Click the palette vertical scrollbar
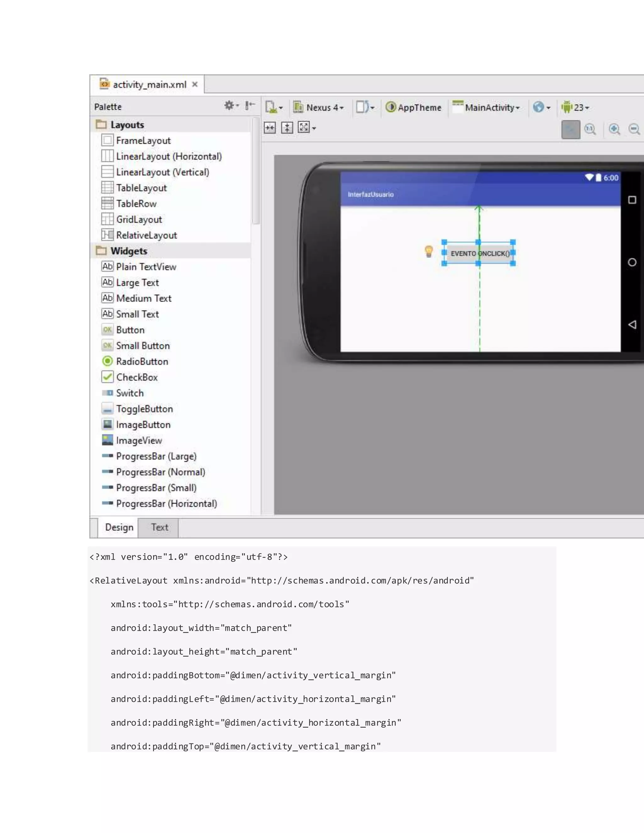This screenshot has height=833, width=644. click(x=256, y=171)
